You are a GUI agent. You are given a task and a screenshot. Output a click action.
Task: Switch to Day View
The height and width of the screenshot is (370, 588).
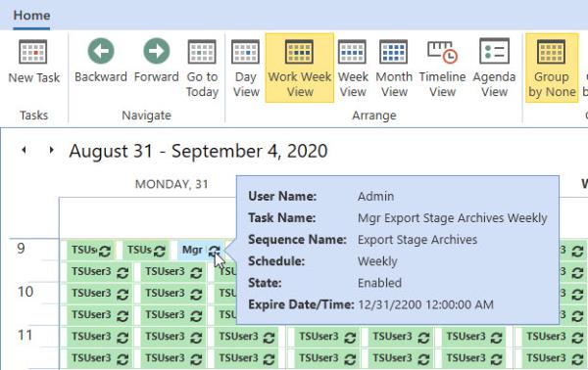[245, 52]
